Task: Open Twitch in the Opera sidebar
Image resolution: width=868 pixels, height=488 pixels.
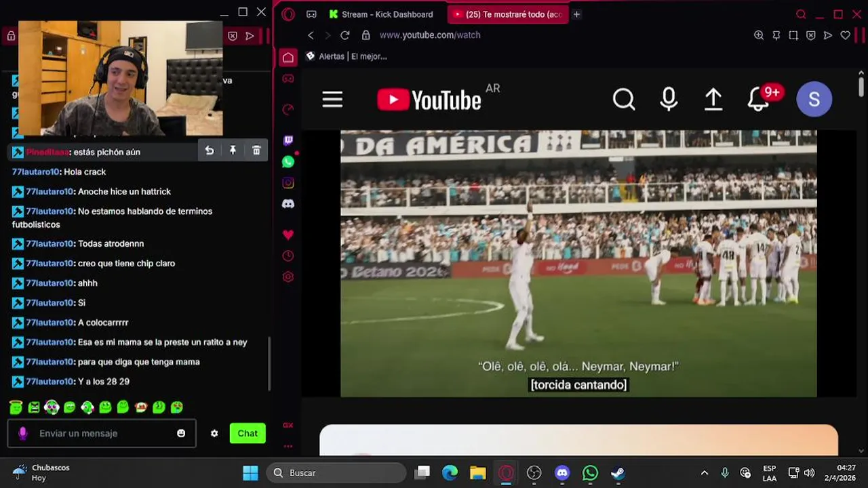Action: (288, 141)
